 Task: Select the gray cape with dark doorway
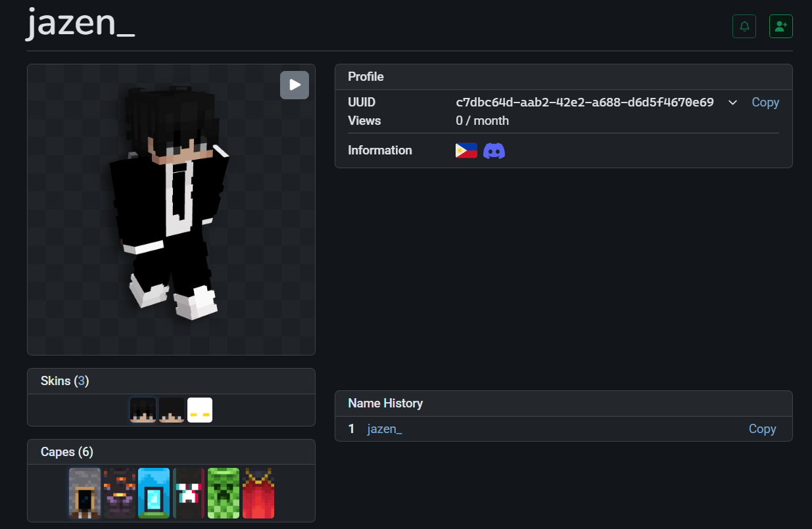(85, 494)
